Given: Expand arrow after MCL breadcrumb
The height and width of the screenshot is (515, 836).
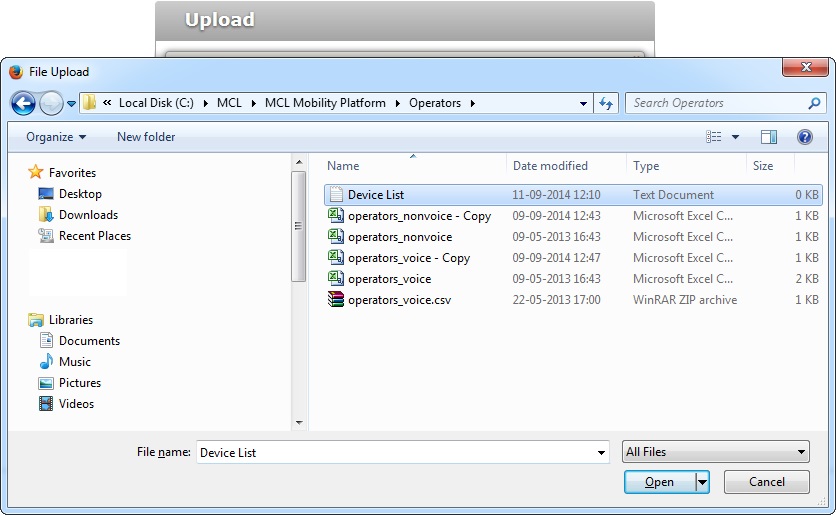Looking at the screenshot, I should coord(254,103).
